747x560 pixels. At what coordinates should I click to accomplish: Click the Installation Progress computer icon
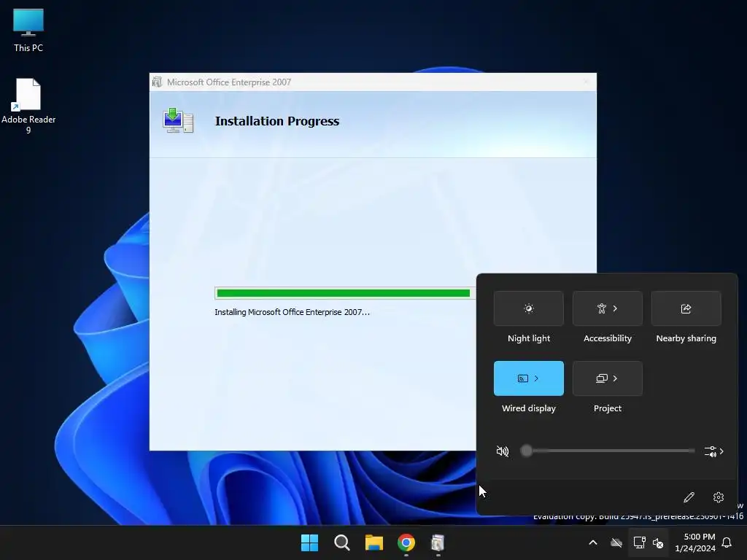pos(178,120)
